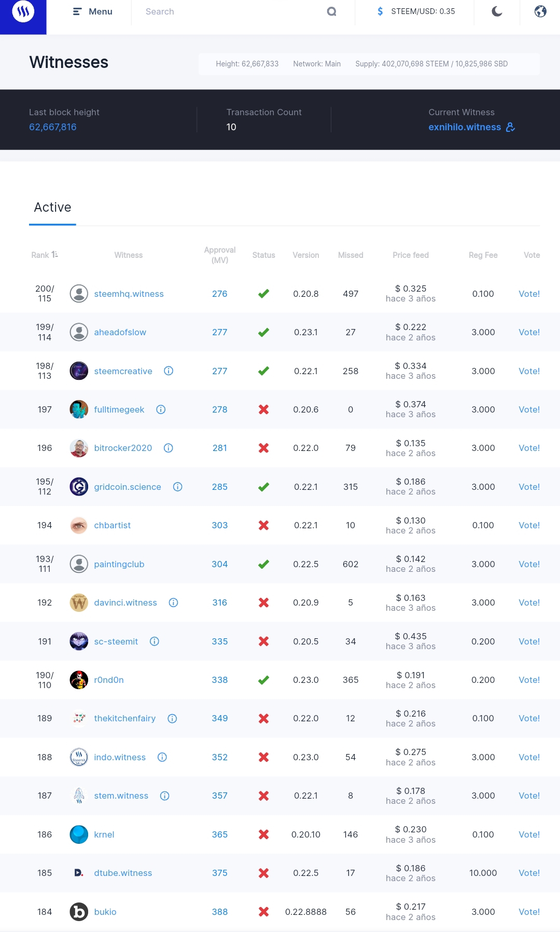Screen dimensions: 560x932
Task: Click aheadofslow default avatar icon
Action: [x=79, y=332]
